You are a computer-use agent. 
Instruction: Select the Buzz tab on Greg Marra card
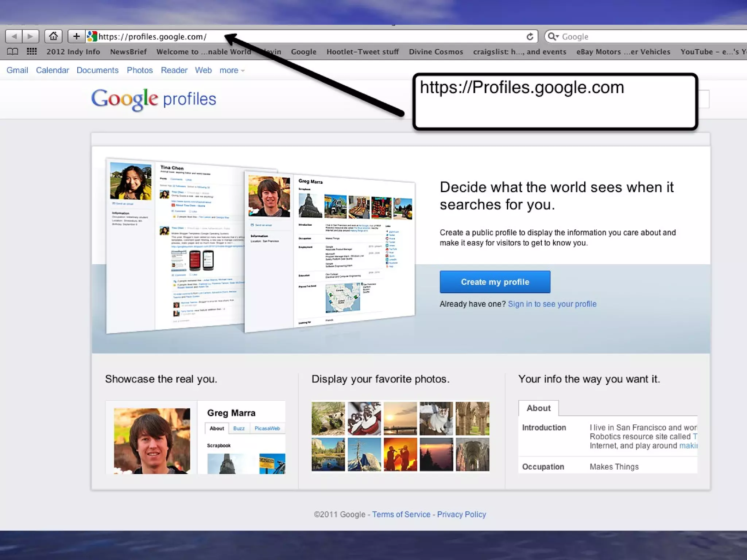point(239,428)
